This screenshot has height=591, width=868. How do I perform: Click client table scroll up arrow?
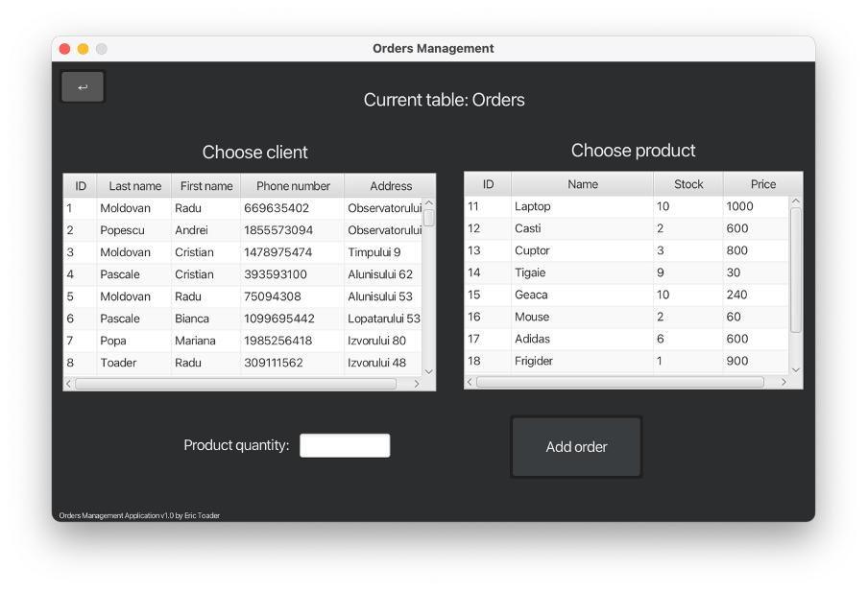(x=428, y=203)
